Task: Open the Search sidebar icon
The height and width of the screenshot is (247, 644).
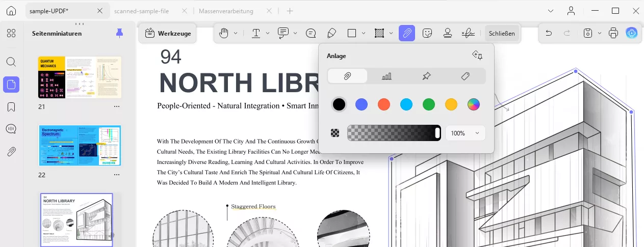Action: (11, 62)
